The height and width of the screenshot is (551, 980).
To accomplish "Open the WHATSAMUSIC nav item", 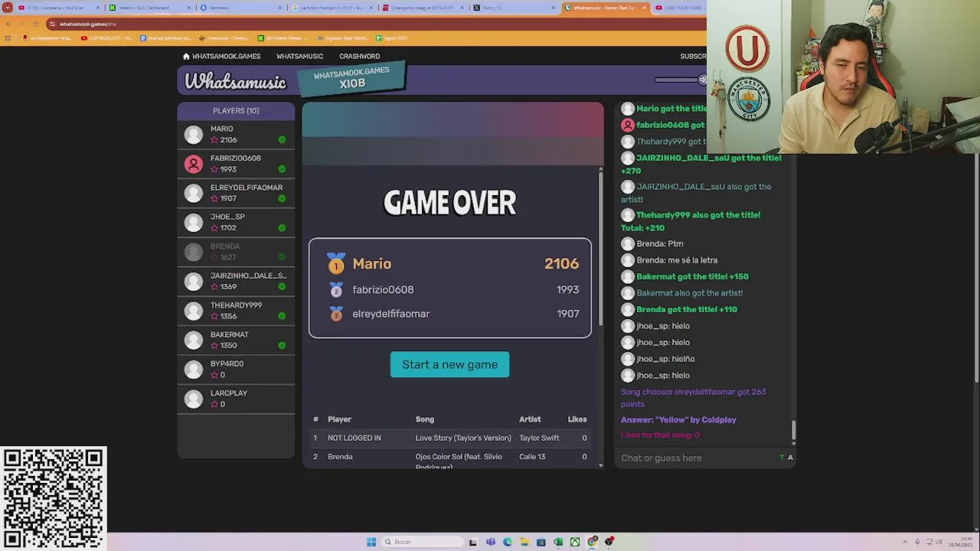I will coord(299,56).
